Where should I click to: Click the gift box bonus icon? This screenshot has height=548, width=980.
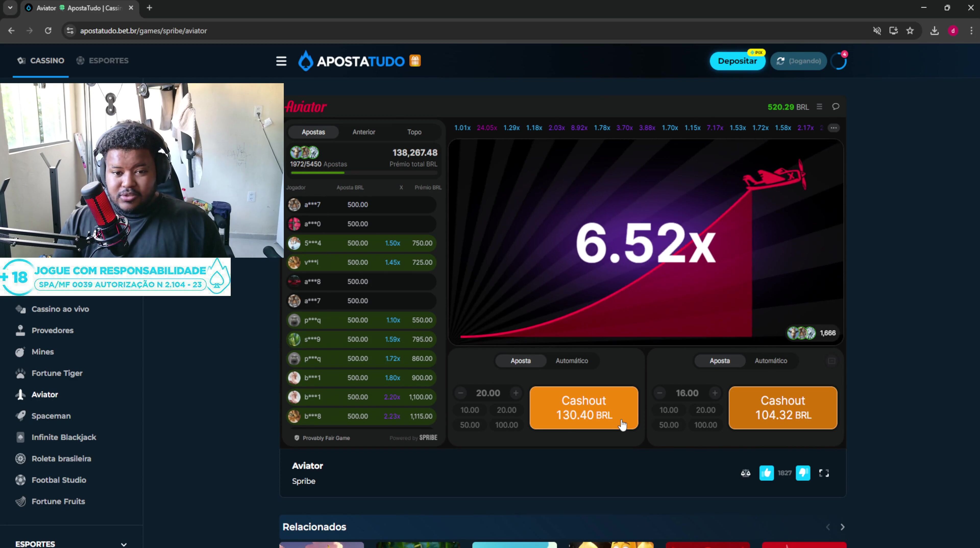(415, 61)
